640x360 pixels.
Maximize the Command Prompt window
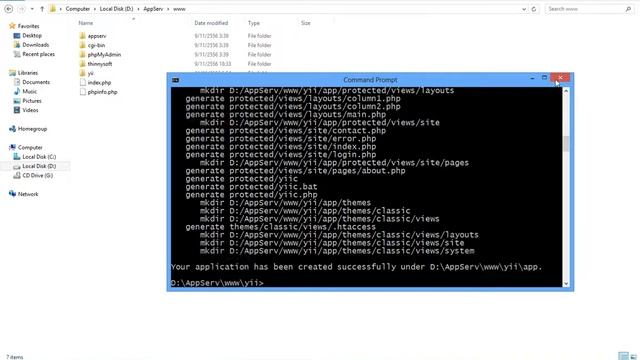pyautogui.click(x=544, y=78)
